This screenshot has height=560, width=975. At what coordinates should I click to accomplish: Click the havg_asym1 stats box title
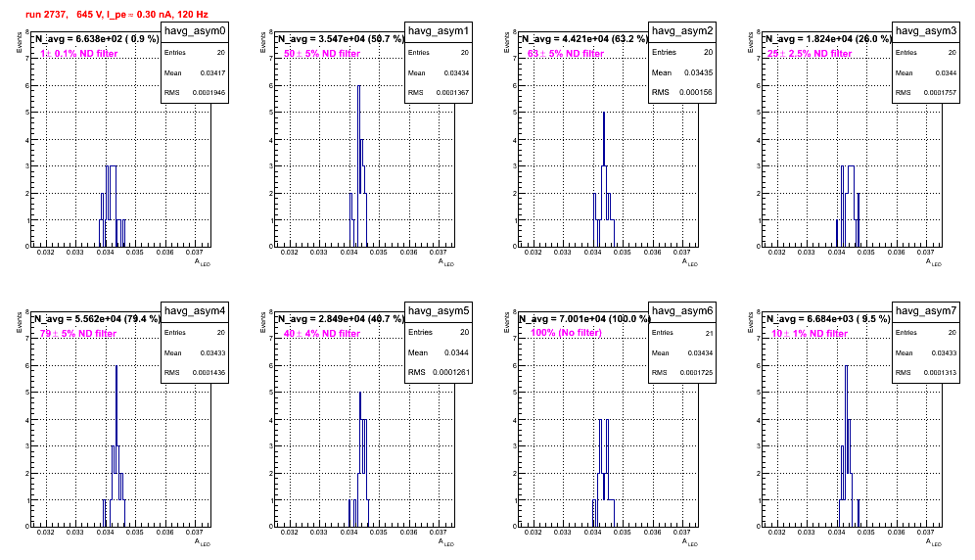point(439,31)
